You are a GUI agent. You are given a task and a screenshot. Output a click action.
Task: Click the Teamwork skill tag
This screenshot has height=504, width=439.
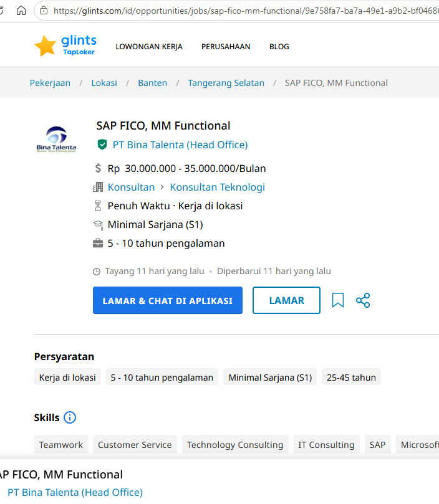[61, 445]
